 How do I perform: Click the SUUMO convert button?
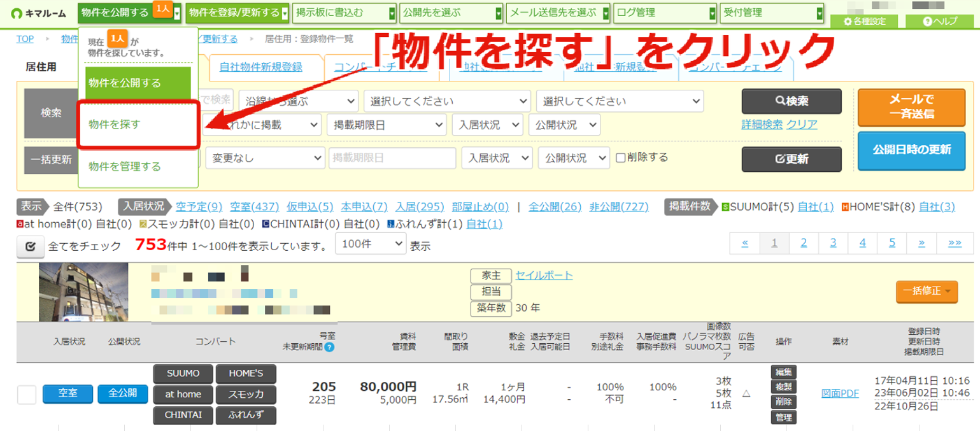pyautogui.click(x=183, y=374)
